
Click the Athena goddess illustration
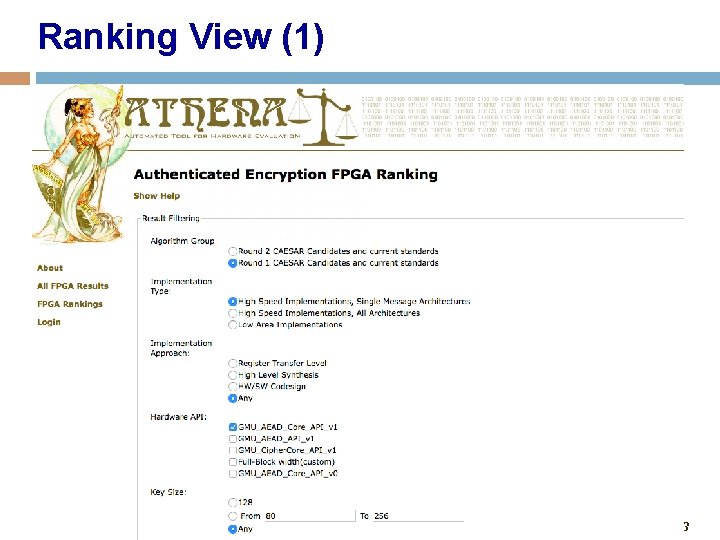tap(78, 163)
